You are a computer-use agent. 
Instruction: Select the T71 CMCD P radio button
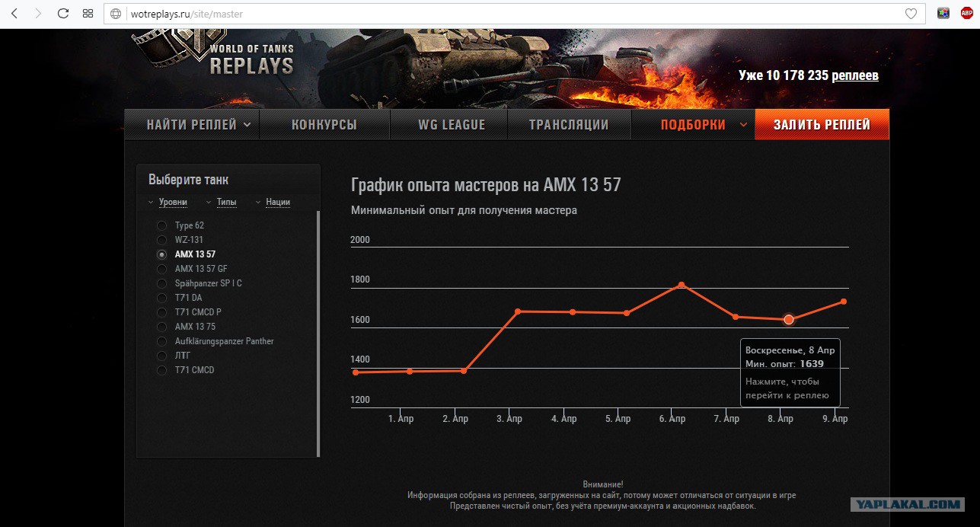[x=161, y=312]
